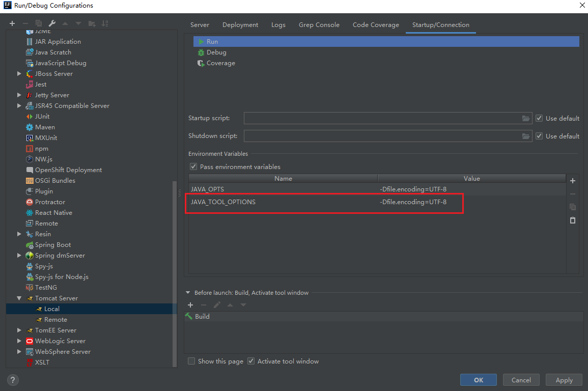This screenshot has height=391, width=588.
Task: Select JAVA_OPTS variable name cell
Action: coord(283,189)
